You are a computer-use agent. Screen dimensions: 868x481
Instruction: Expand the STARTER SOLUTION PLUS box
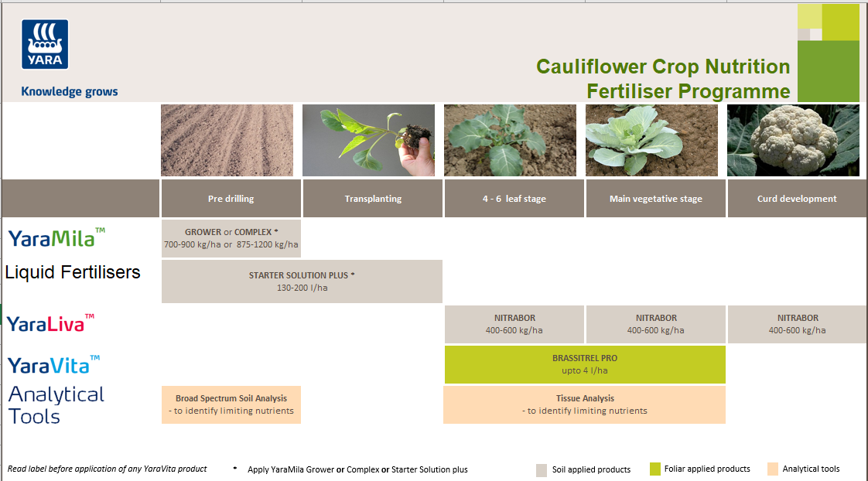301,281
